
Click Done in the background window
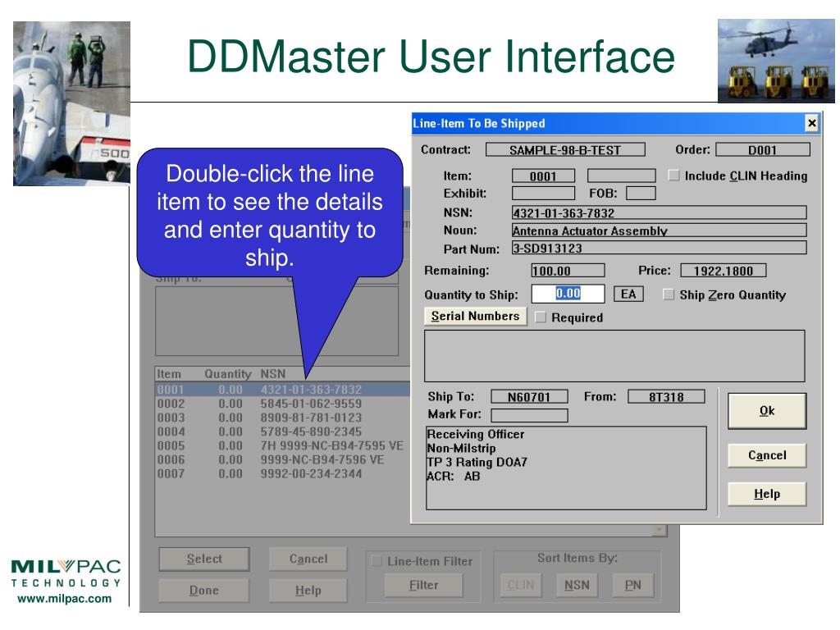point(204,591)
